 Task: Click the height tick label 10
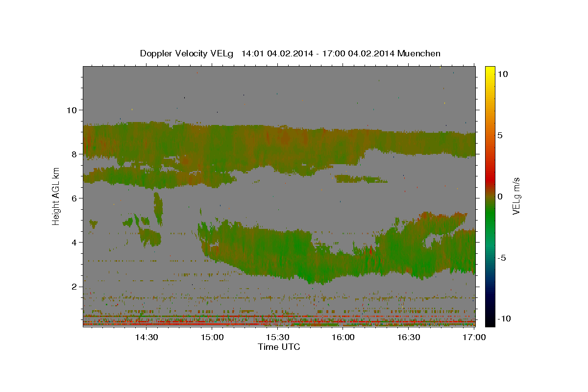[71, 110]
